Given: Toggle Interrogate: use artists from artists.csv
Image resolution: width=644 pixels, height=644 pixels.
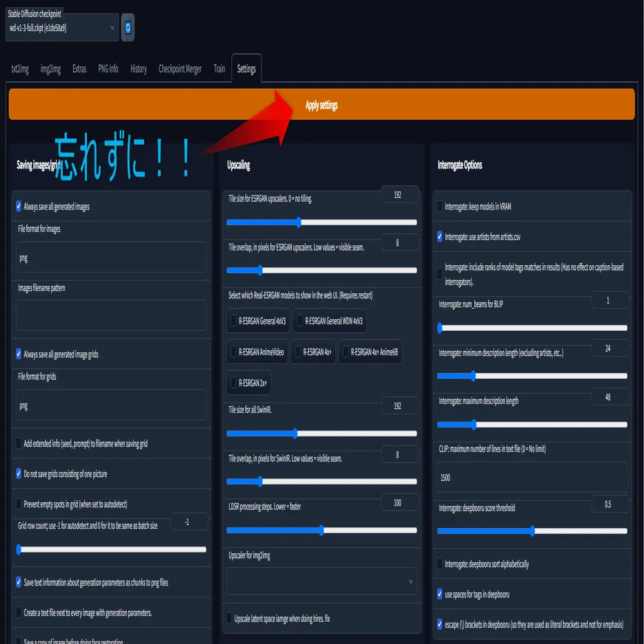Looking at the screenshot, I should [x=440, y=236].
